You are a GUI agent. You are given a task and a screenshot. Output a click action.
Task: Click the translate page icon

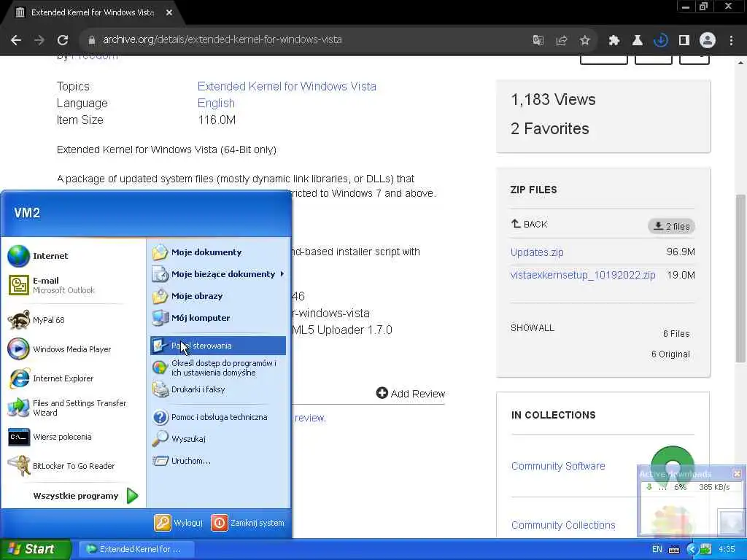click(x=538, y=40)
